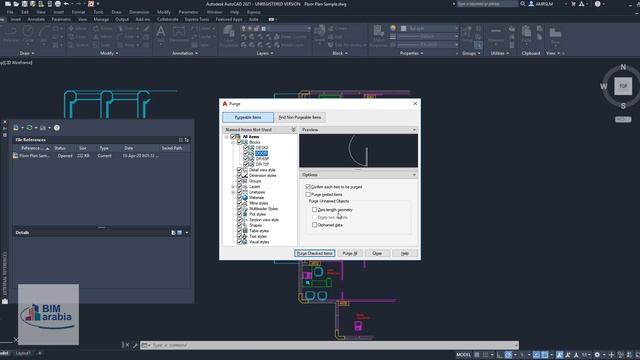Image resolution: width=640 pixels, height=360 pixels.
Task: Click the large Text tool icon in Annotation panel
Action: [x=161, y=32]
